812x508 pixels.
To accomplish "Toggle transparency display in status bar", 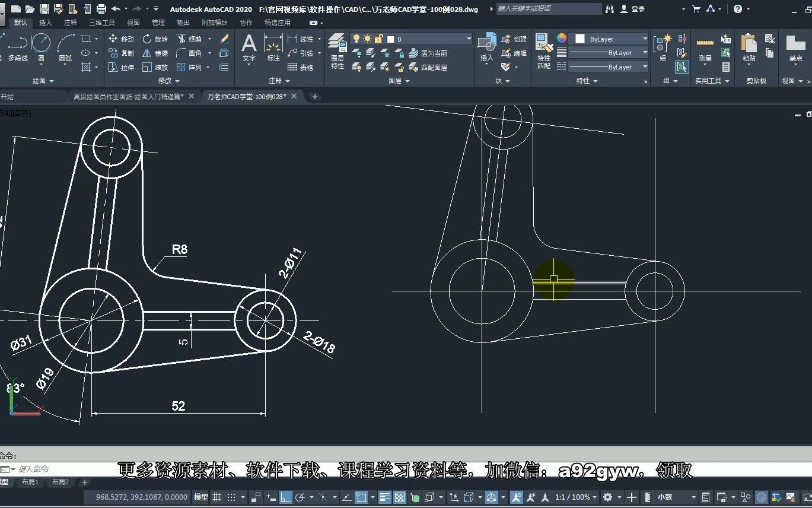I will [x=400, y=497].
